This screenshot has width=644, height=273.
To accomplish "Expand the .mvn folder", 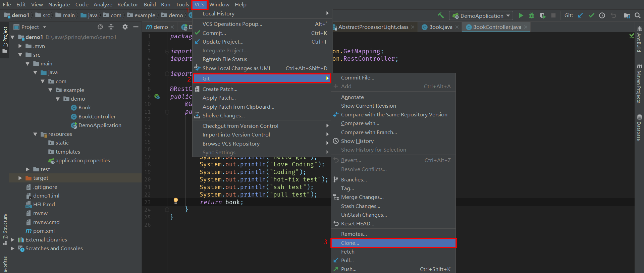I will pyautogui.click(x=20, y=46).
